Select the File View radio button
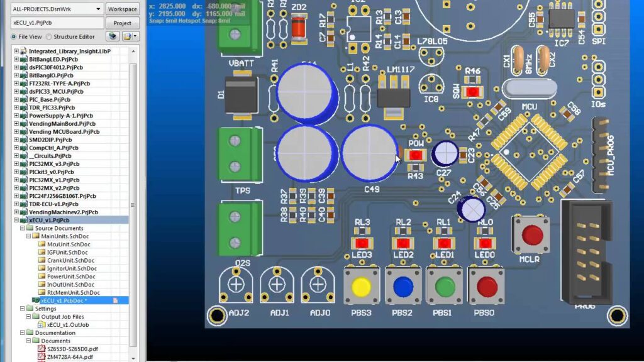Screen dimensions: 644x362 [14, 37]
